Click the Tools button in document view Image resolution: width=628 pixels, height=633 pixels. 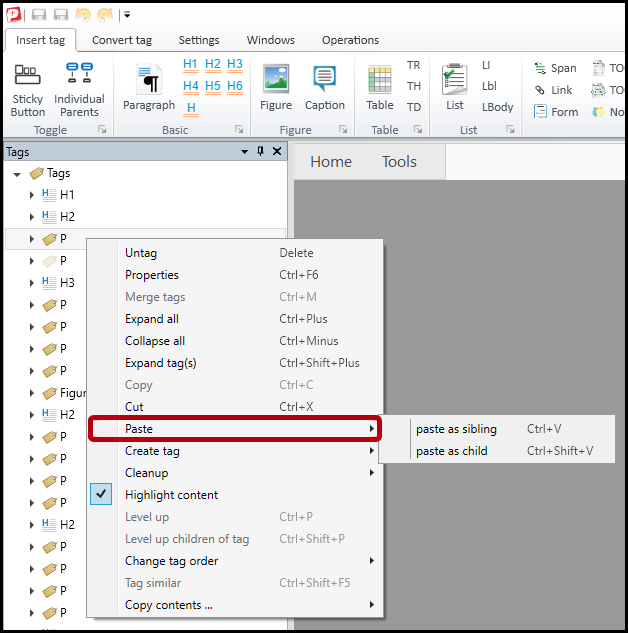pyautogui.click(x=399, y=162)
